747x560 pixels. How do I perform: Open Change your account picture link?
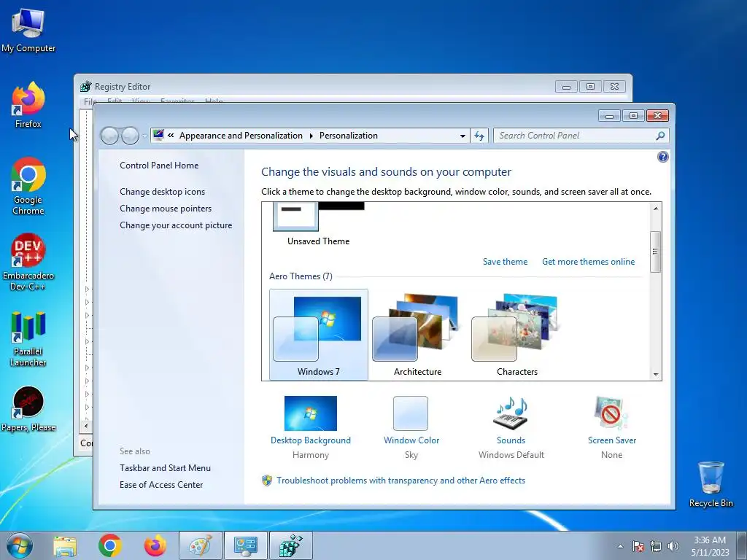coord(176,225)
